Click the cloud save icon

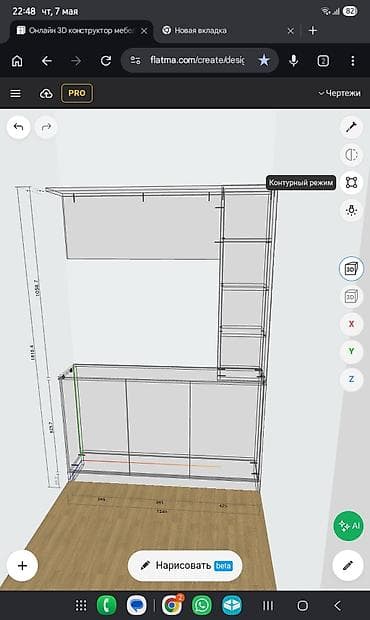tap(46, 94)
